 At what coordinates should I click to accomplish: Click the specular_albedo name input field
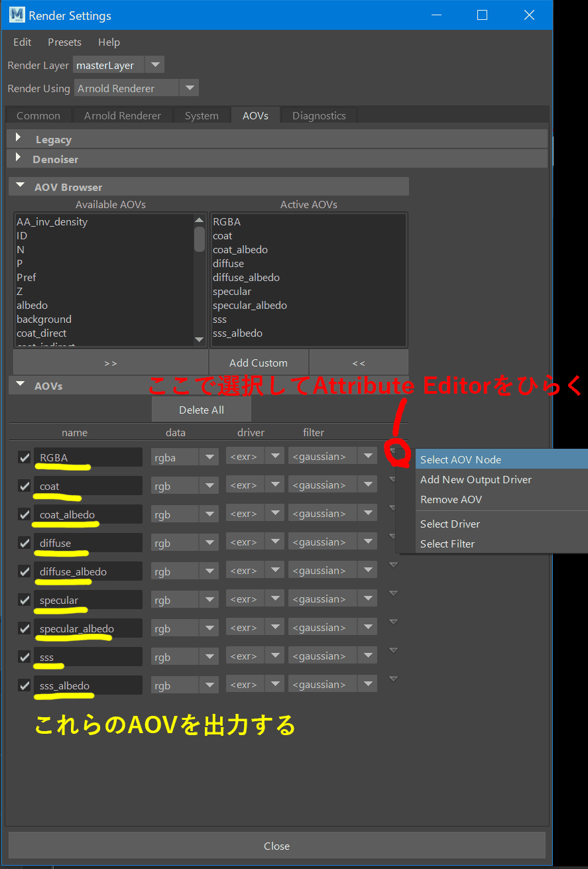coord(88,628)
